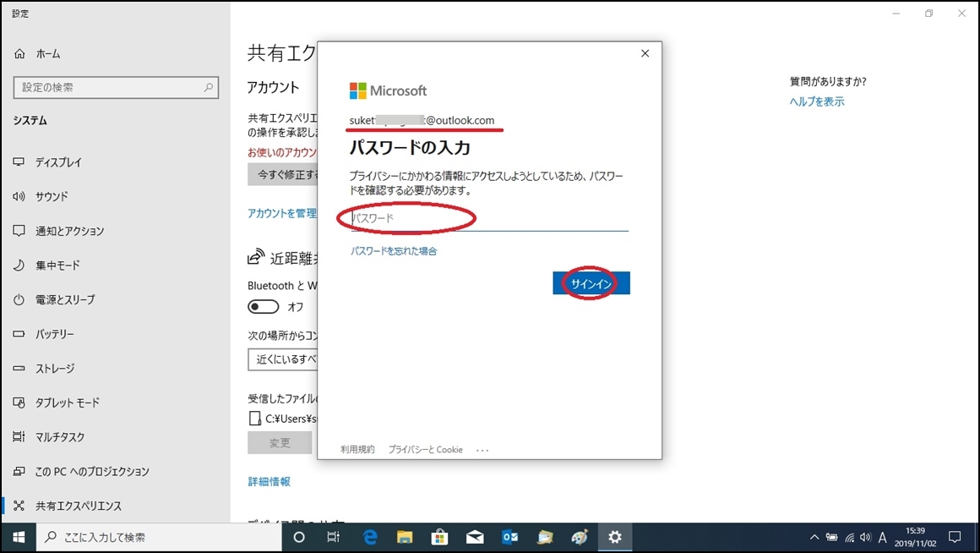Open 通知とアクション settings page
Image resolution: width=980 pixels, height=553 pixels.
coord(69,231)
